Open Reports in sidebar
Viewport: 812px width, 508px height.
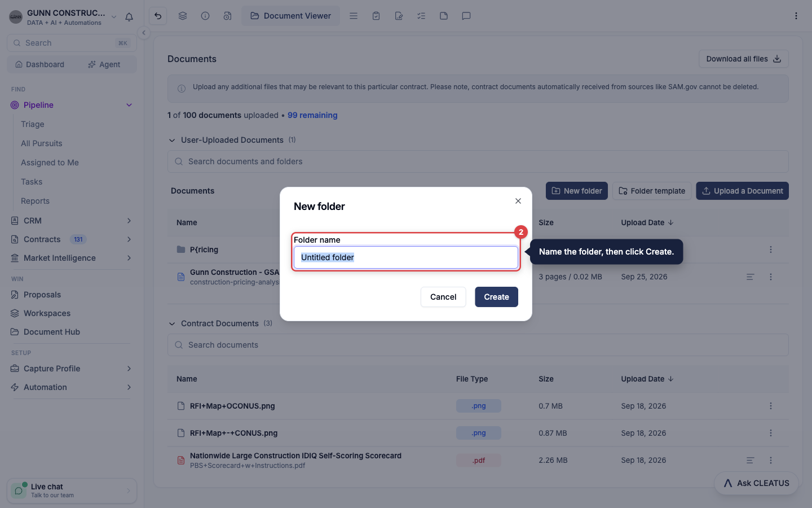pyautogui.click(x=35, y=201)
